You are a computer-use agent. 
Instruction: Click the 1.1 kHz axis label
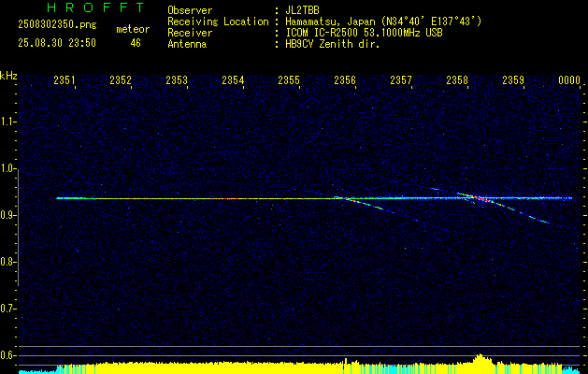coord(7,122)
